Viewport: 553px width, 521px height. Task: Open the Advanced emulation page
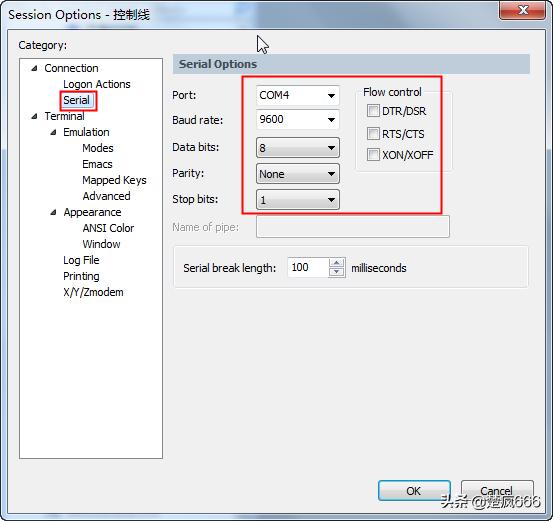(106, 196)
